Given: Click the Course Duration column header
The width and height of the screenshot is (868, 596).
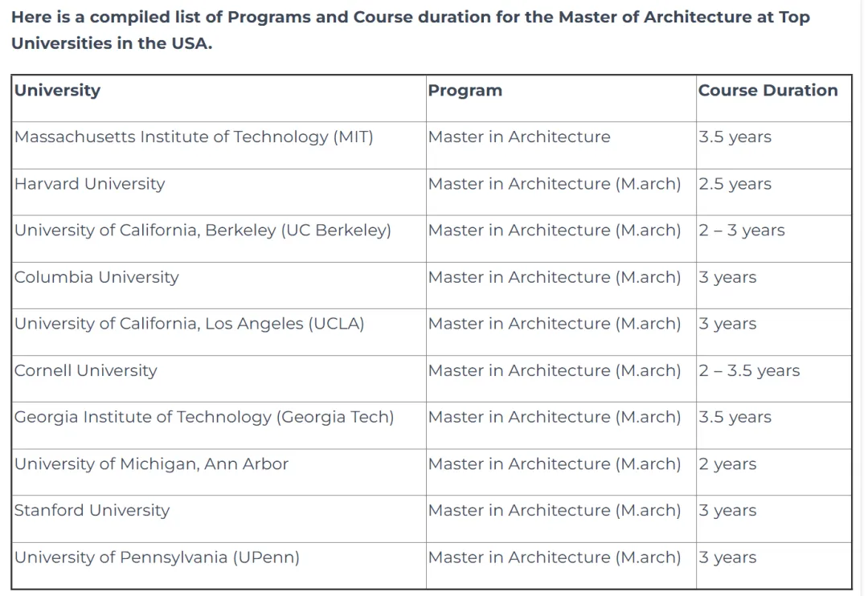Looking at the screenshot, I should point(768,91).
